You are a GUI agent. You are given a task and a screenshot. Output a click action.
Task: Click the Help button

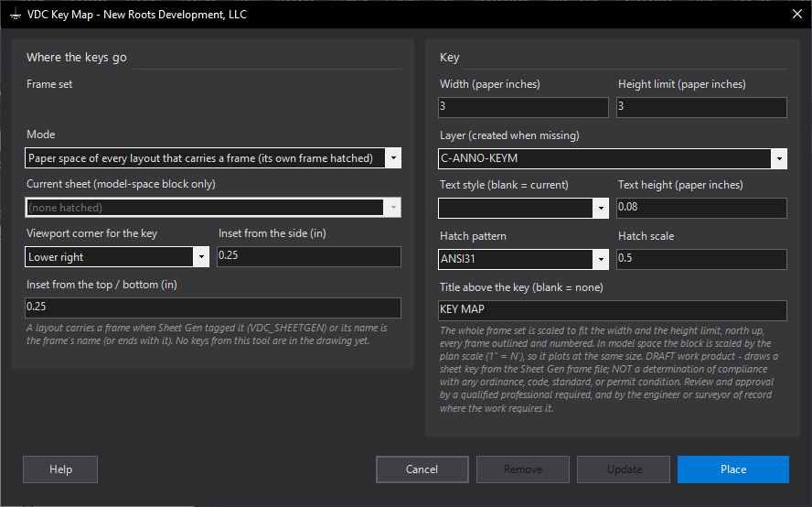(60, 469)
